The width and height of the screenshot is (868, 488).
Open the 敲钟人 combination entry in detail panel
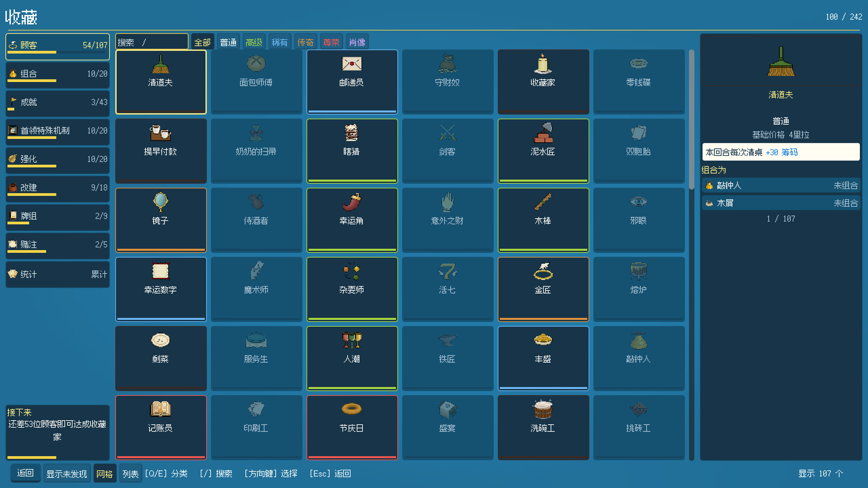781,185
